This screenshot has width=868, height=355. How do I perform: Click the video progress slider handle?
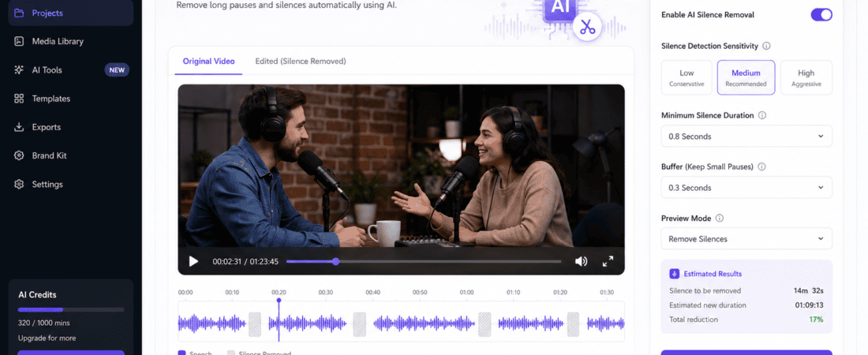[335, 261]
